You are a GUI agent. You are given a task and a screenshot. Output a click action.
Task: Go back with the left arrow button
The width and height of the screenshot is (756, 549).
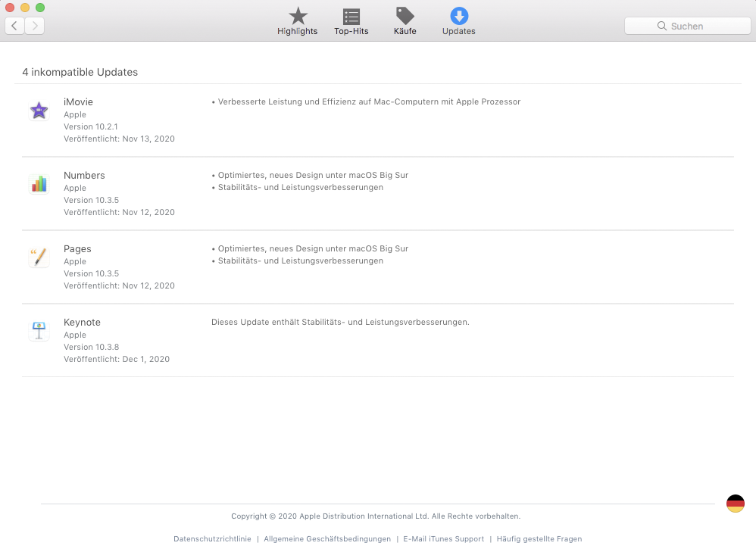15,26
